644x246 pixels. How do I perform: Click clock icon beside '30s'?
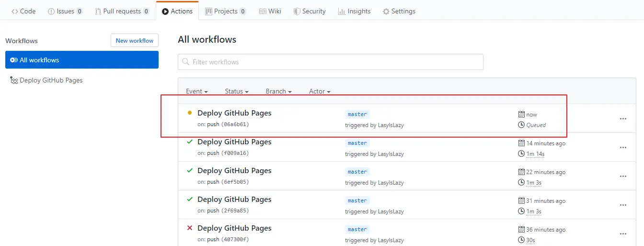tap(522, 240)
